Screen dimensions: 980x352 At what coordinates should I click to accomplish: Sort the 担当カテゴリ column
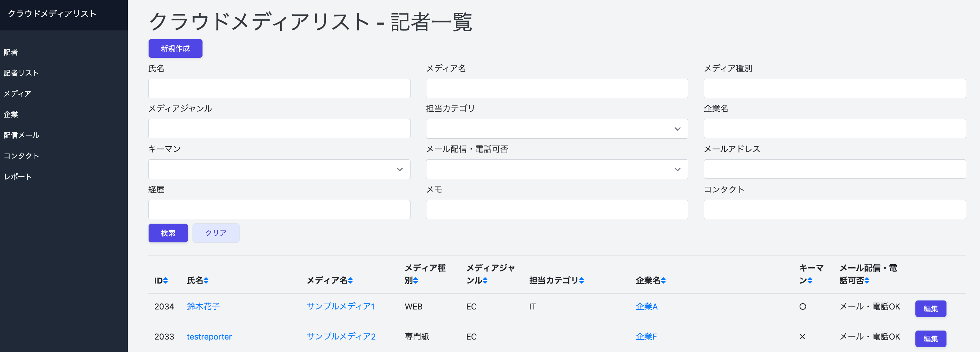click(582, 281)
